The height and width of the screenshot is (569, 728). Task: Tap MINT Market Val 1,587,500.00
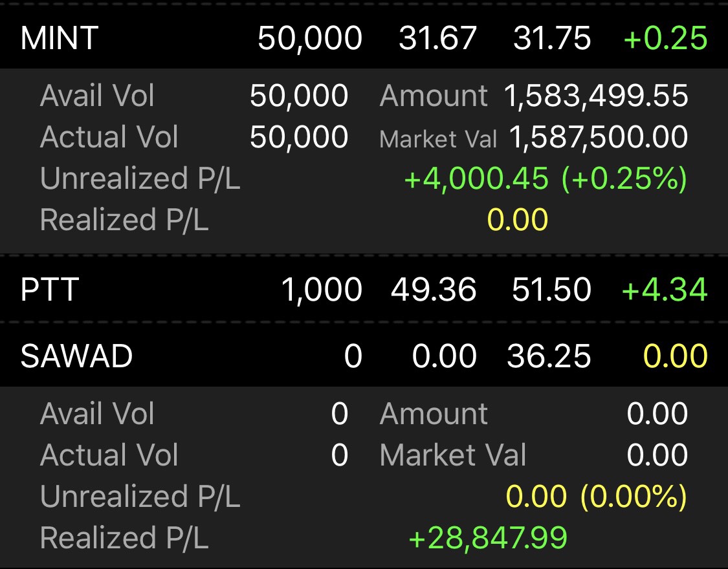[599, 137]
